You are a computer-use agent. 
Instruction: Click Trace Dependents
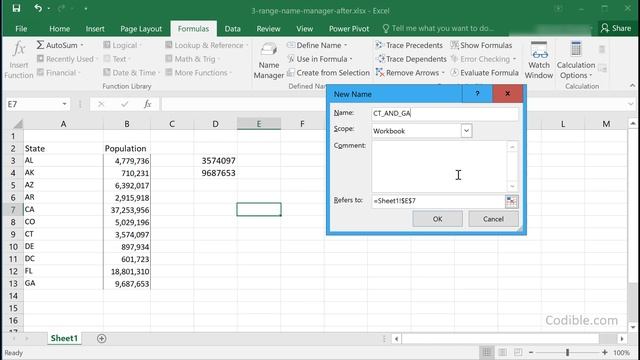point(411,59)
